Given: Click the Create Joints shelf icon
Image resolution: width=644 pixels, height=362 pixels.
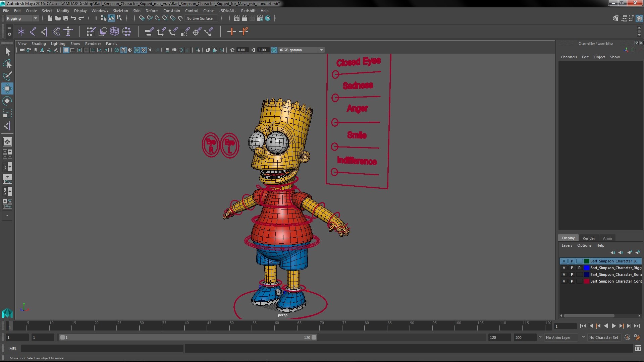Looking at the screenshot, I should (33, 32).
